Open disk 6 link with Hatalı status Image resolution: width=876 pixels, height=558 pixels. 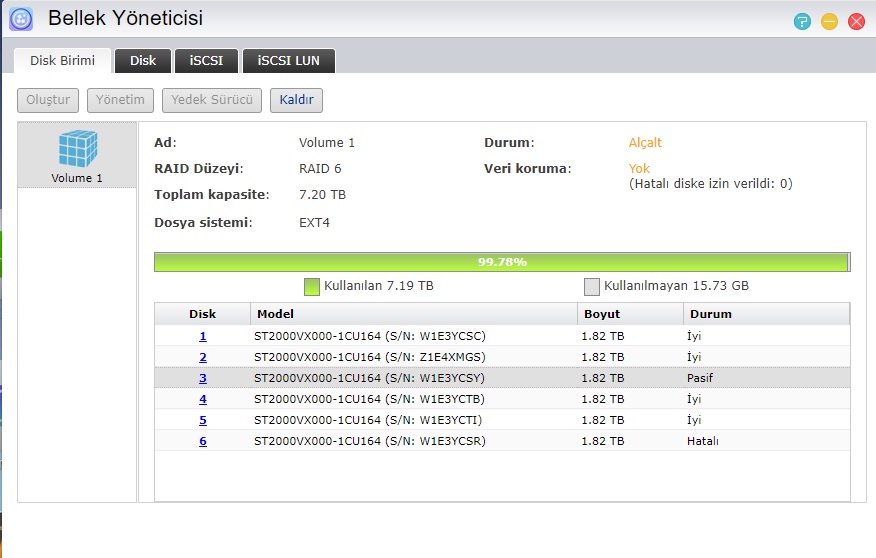203,441
